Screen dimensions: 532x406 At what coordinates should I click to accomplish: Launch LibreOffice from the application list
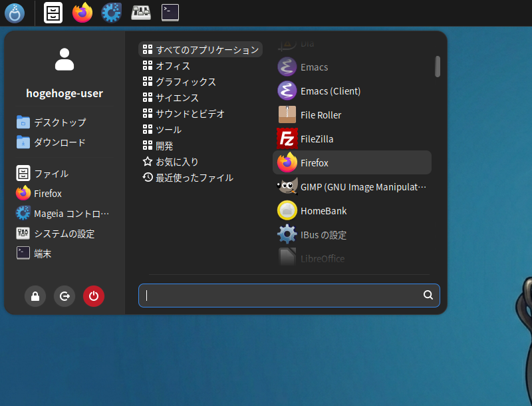[352, 258]
